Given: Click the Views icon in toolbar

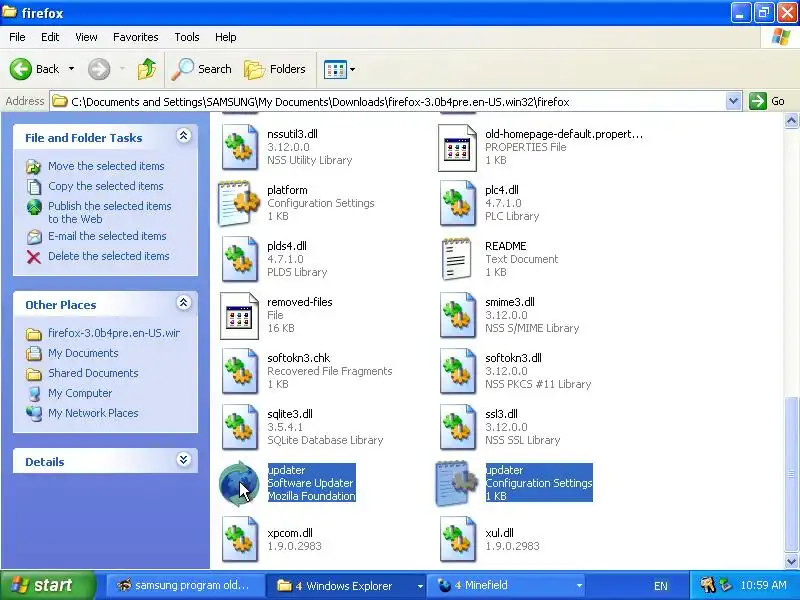Looking at the screenshot, I should (x=335, y=69).
